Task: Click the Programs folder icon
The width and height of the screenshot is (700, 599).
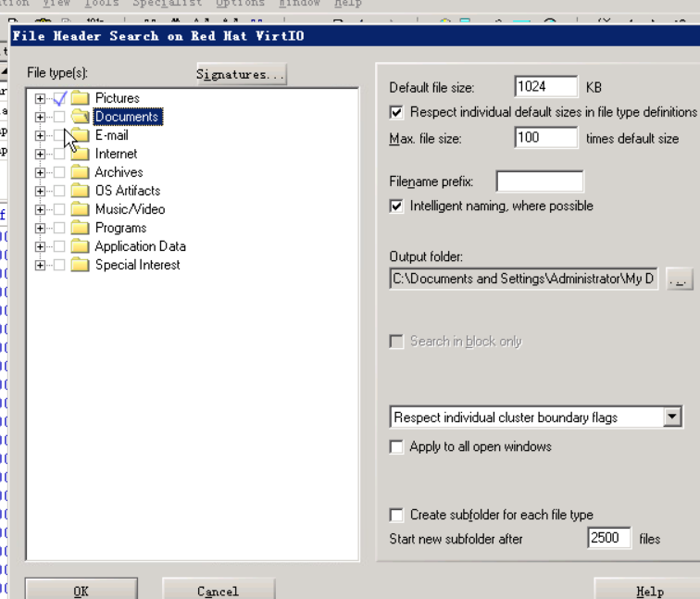Action: click(x=81, y=228)
